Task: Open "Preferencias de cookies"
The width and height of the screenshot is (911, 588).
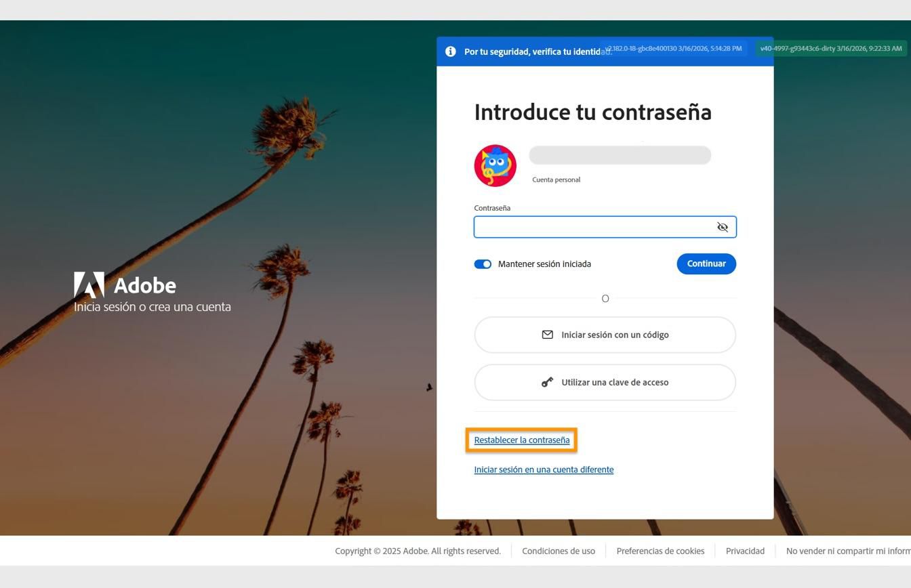Action: pyautogui.click(x=660, y=551)
